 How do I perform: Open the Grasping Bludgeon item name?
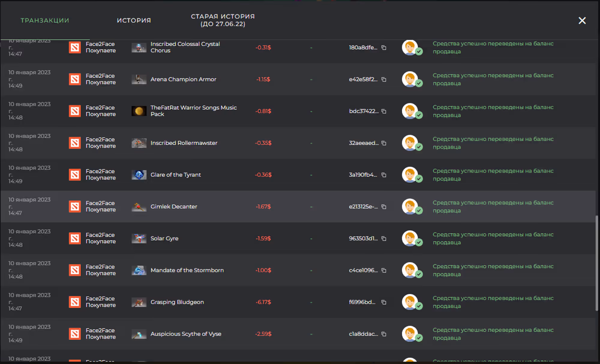coord(177,302)
